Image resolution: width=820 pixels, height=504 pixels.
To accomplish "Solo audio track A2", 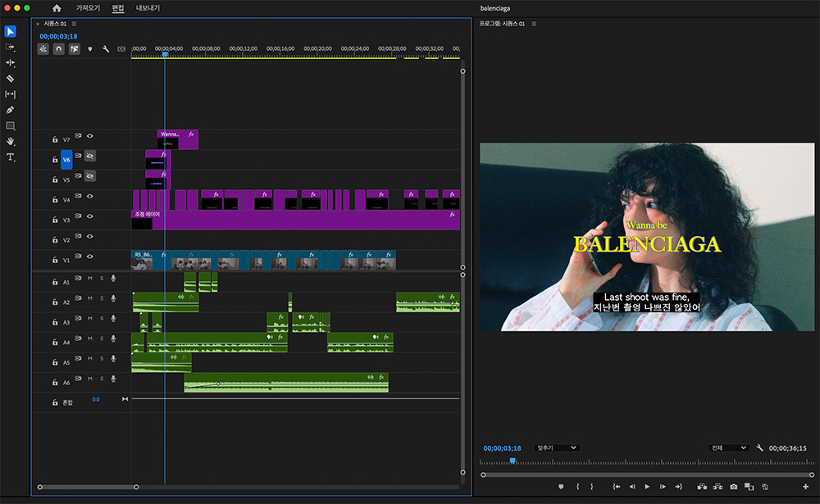I will tap(102, 298).
